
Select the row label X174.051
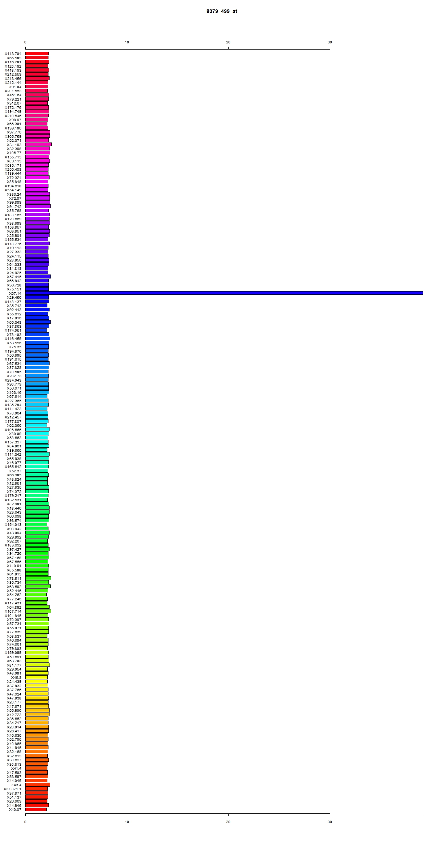click(13, 330)
